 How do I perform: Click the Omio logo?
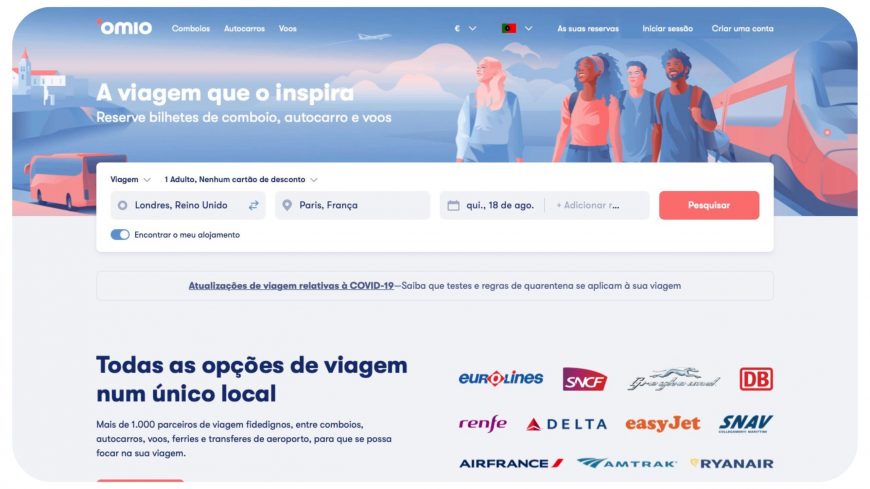124,27
